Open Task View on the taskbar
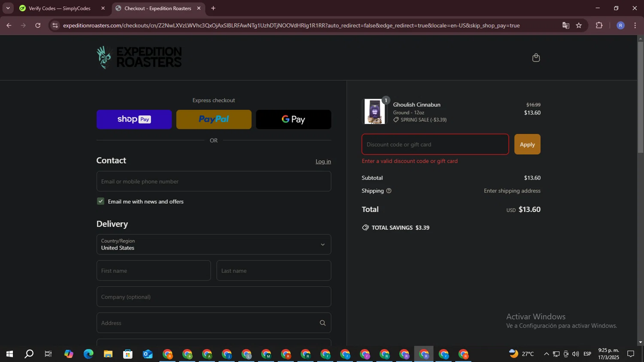The height and width of the screenshot is (362, 644). pyautogui.click(x=49, y=354)
